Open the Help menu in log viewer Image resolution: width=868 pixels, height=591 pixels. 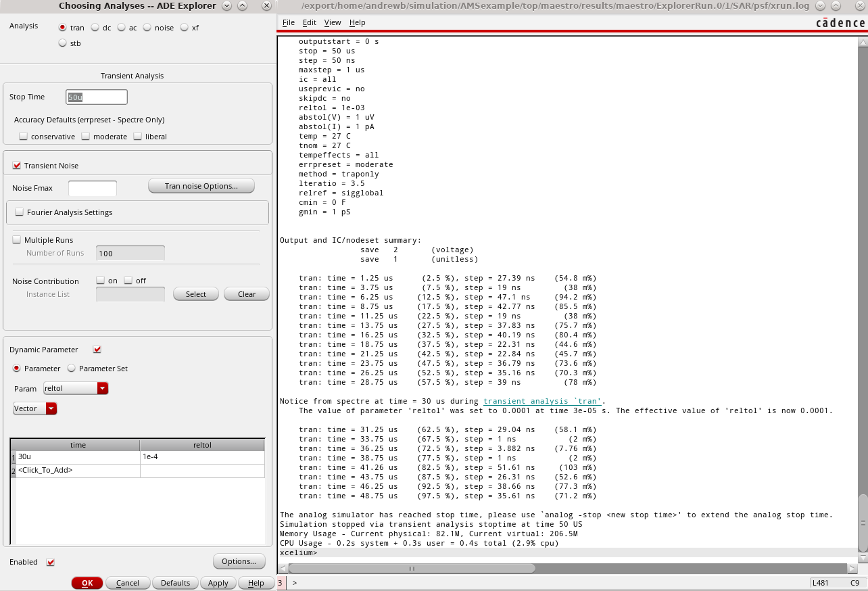pos(358,22)
